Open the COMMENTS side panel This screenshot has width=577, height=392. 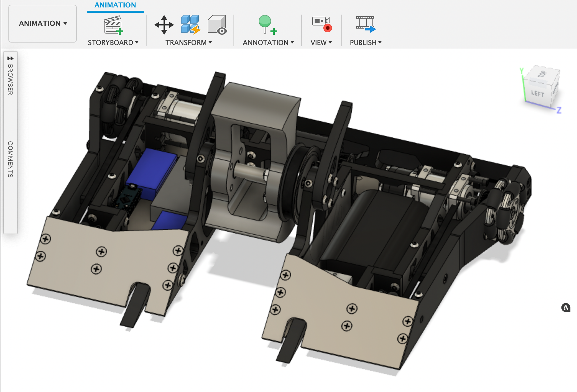11,159
